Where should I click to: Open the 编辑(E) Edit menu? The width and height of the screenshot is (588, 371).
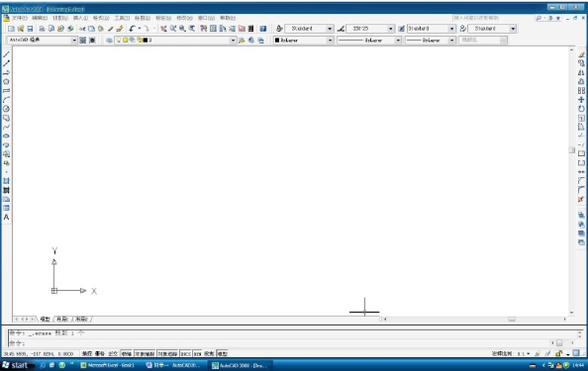(x=40, y=18)
